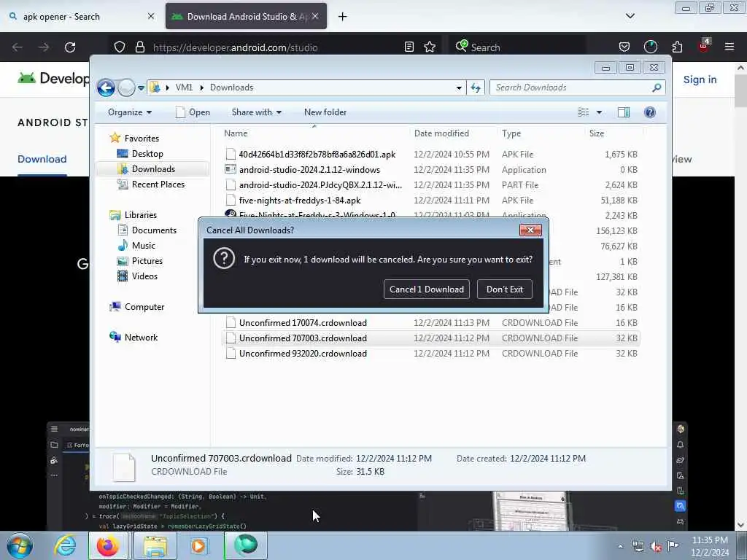Image resolution: width=747 pixels, height=560 pixels.
Task: Click Firefox tracking protection shield icon
Action: point(120,47)
